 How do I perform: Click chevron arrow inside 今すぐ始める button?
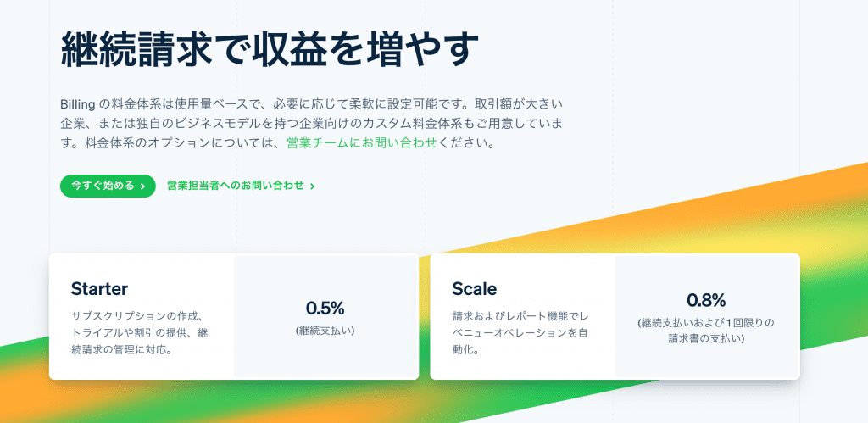[142, 186]
